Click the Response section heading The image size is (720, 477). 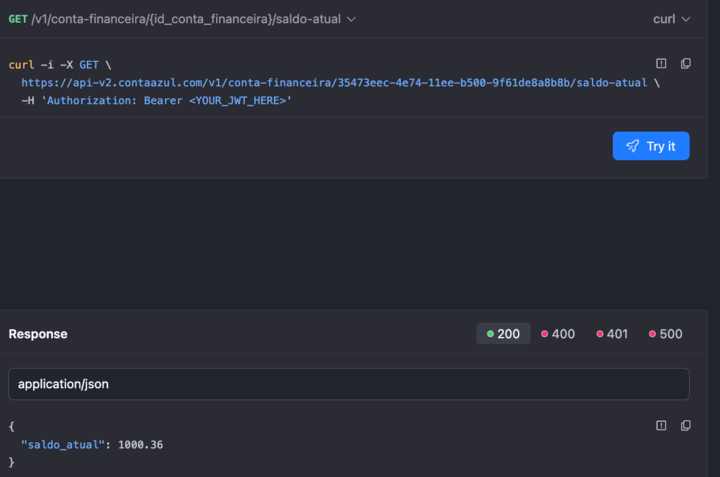[38, 334]
